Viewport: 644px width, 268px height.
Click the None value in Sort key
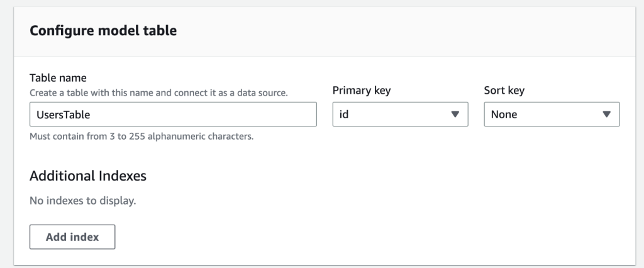coord(504,114)
